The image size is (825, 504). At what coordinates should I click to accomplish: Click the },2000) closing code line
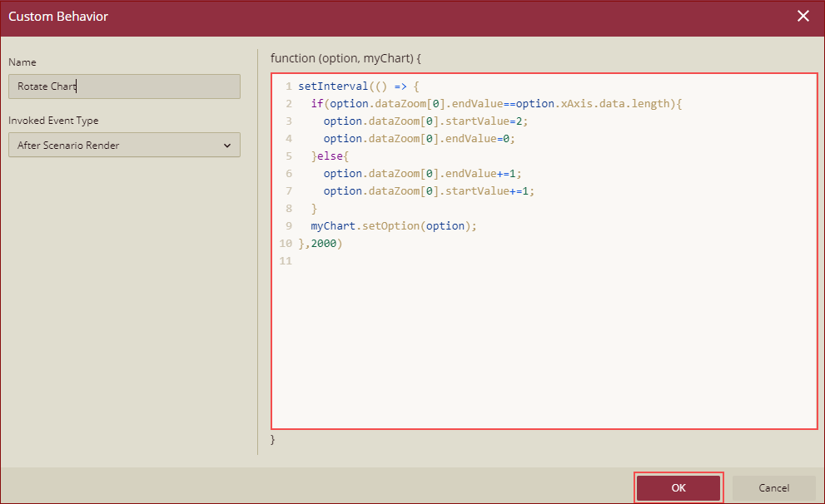pos(321,244)
